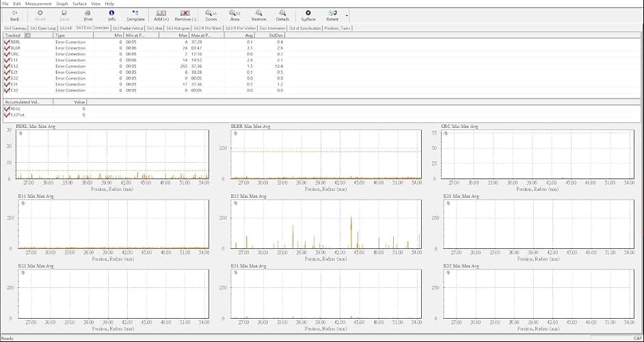Click the Accumulated Val... column header

pos(28,102)
